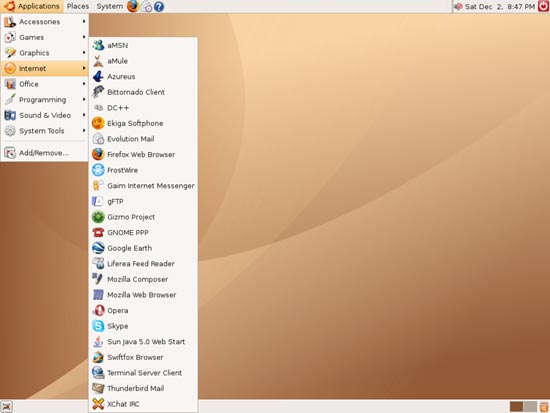The height and width of the screenshot is (413, 550).
Task: Expand the Games submenu arrow
Action: coord(84,37)
